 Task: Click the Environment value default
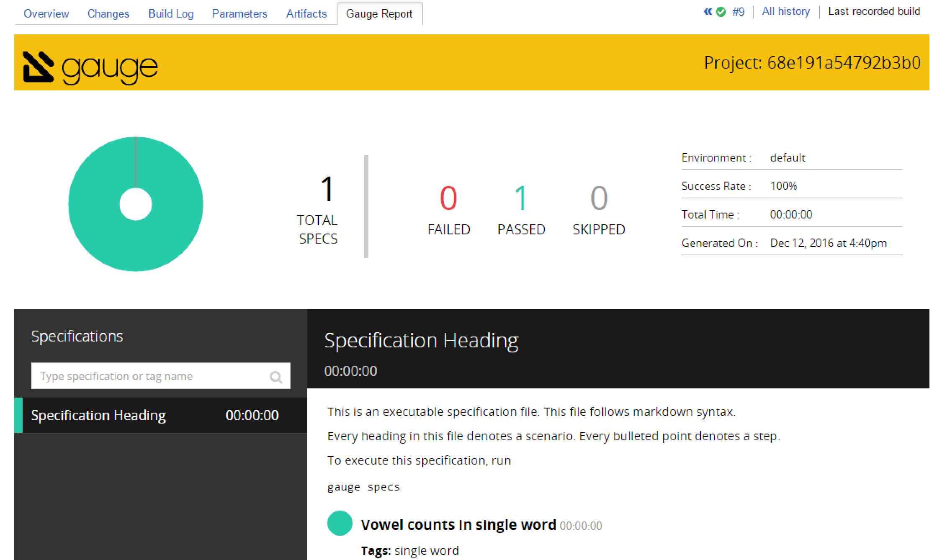(x=788, y=158)
